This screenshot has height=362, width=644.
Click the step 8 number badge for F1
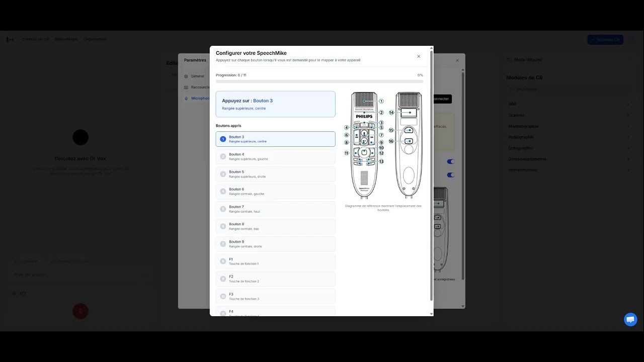[223, 261]
